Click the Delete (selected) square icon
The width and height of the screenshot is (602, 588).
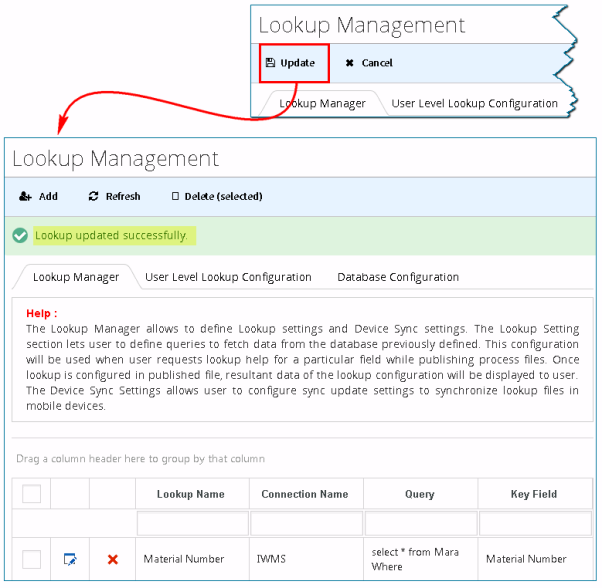pyautogui.click(x=175, y=196)
